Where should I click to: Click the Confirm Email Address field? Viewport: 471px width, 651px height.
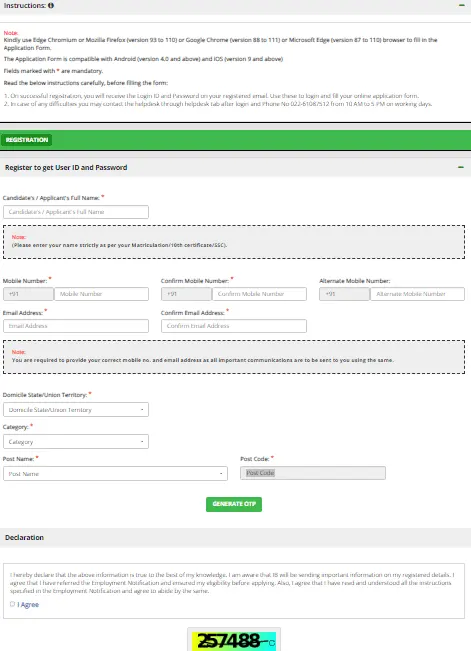[x=234, y=326]
